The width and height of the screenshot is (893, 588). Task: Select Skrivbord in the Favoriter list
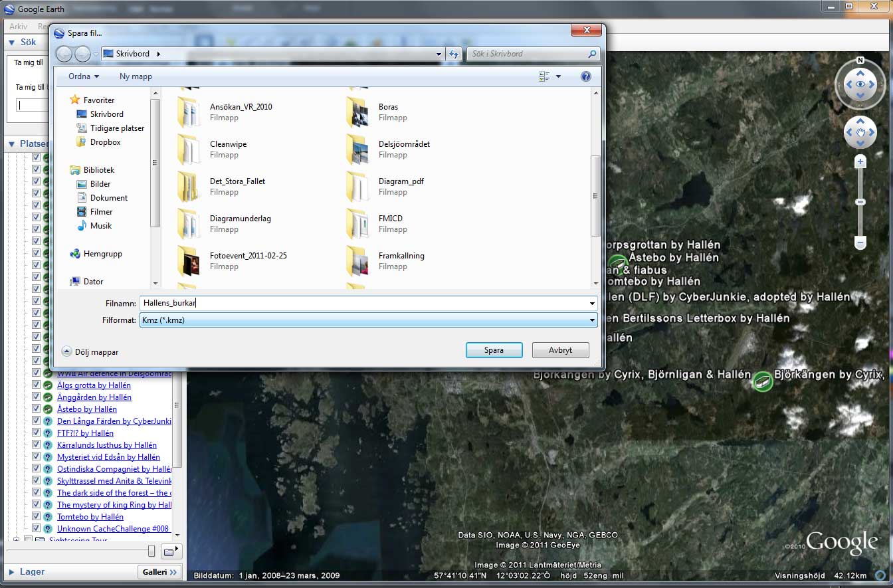pos(106,114)
